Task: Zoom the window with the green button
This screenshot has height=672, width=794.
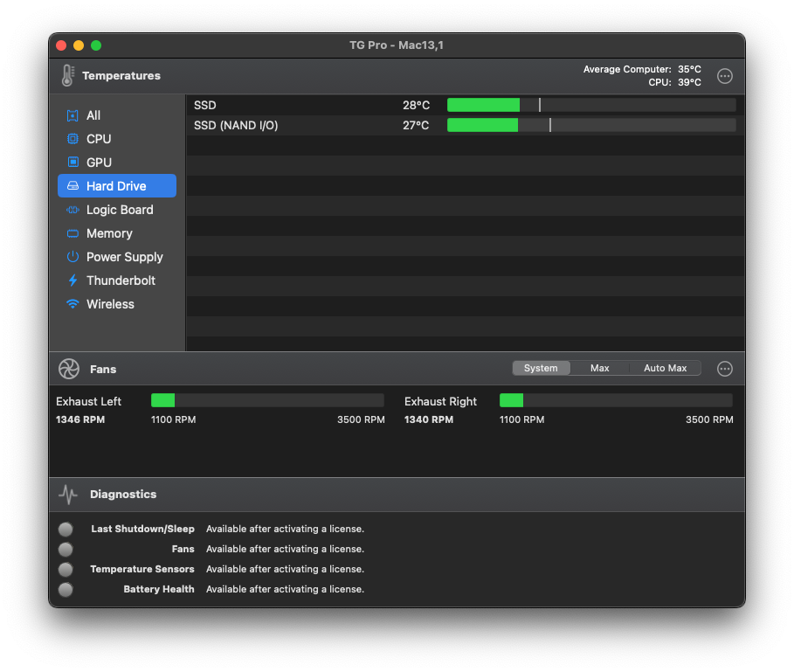Action: point(96,45)
